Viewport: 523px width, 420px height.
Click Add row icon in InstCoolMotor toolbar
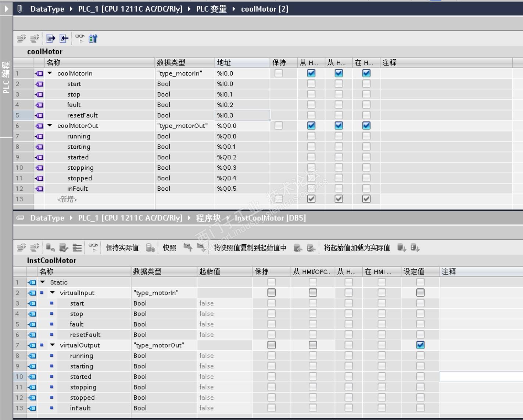35,247
